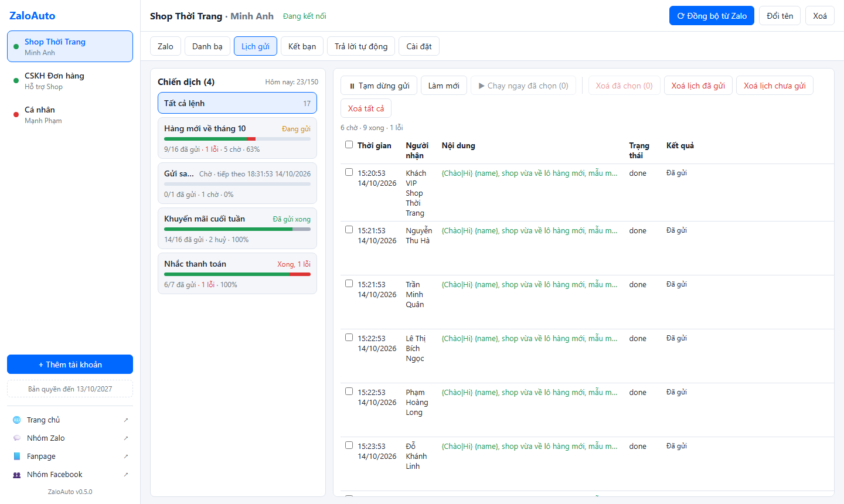This screenshot has width=844, height=504.
Task: Click progress bar of Hàng mới về tháng 10
Action: pos(237,139)
